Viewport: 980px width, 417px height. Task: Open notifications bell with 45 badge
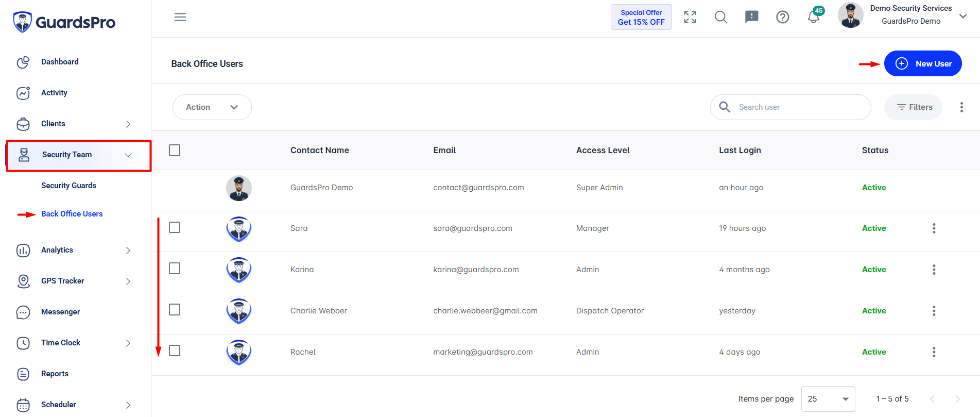(814, 16)
